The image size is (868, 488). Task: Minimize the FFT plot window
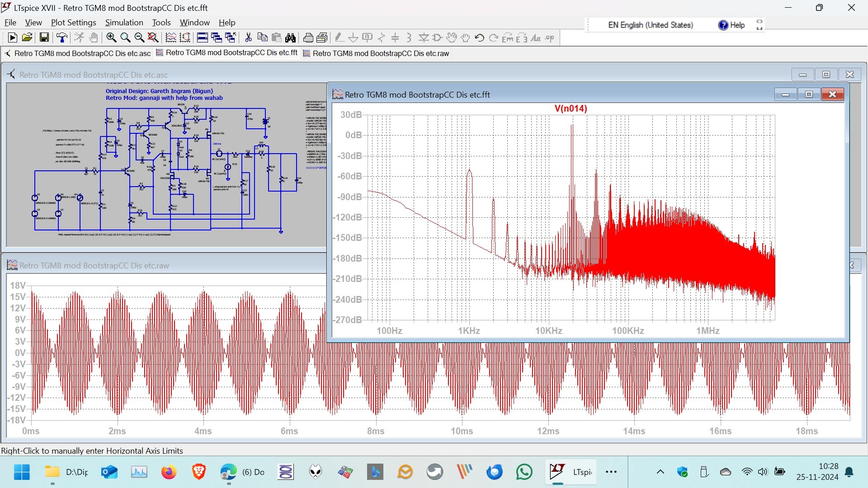[x=785, y=94]
